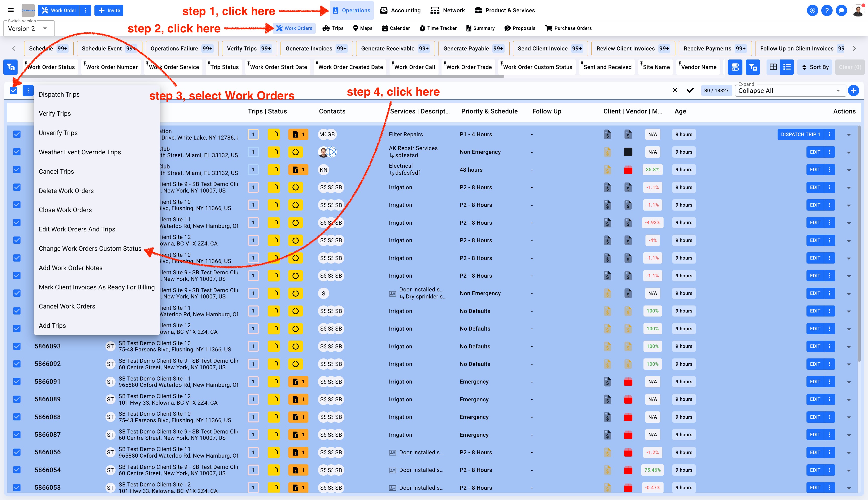The width and height of the screenshot is (868, 500).
Task: Open the Switch Version dropdown
Action: click(29, 29)
